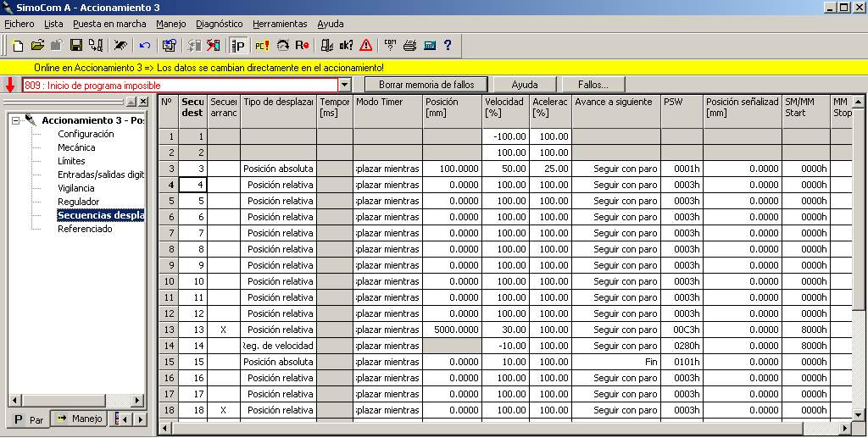
Task: Select Configuración in the tree
Action: [86, 134]
